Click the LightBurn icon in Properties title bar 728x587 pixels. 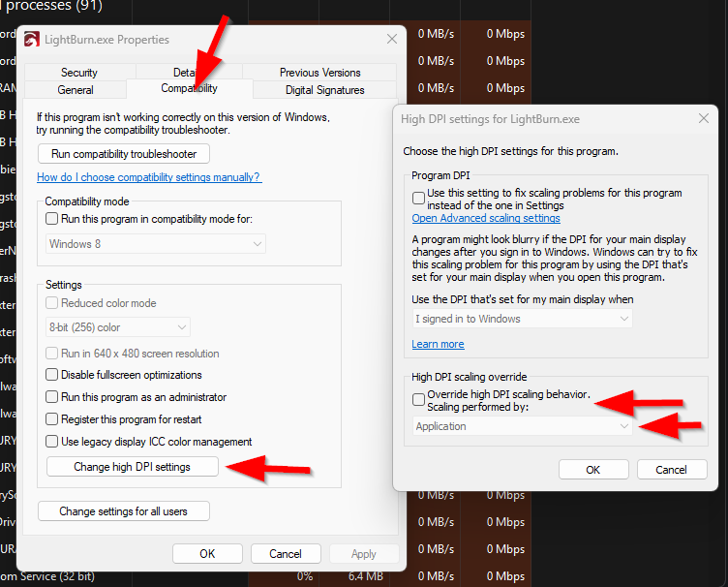32,40
